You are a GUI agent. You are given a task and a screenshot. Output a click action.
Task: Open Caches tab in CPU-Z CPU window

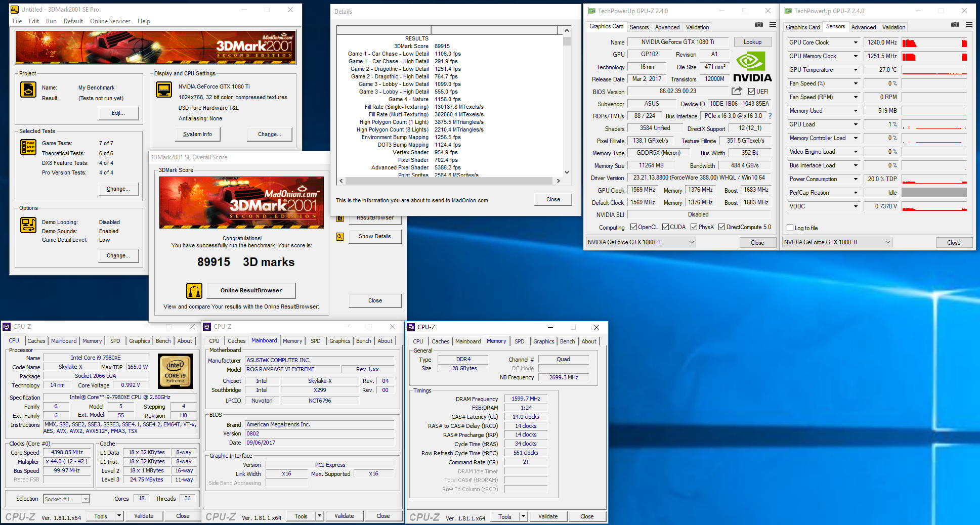pos(36,341)
